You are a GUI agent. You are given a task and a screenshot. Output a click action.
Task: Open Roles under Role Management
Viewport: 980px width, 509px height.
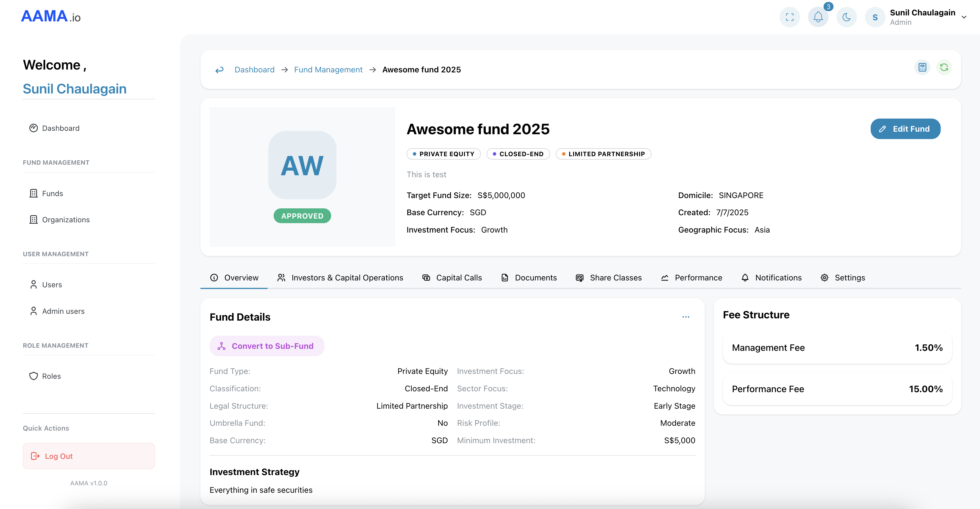point(51,376)
